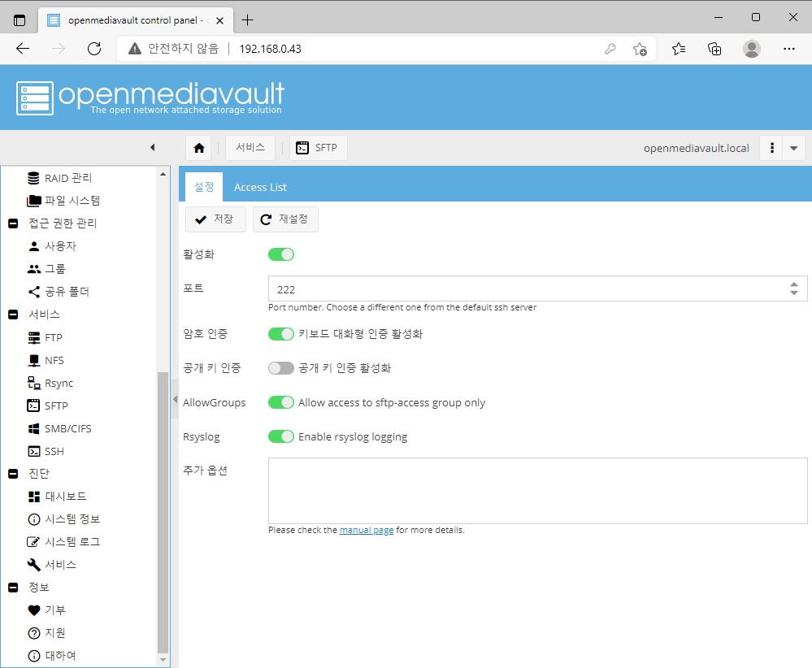The height and width of the screenshot is (668, 812).
Task: Switch to the Access List tab
Action: [x=260, y=188]
